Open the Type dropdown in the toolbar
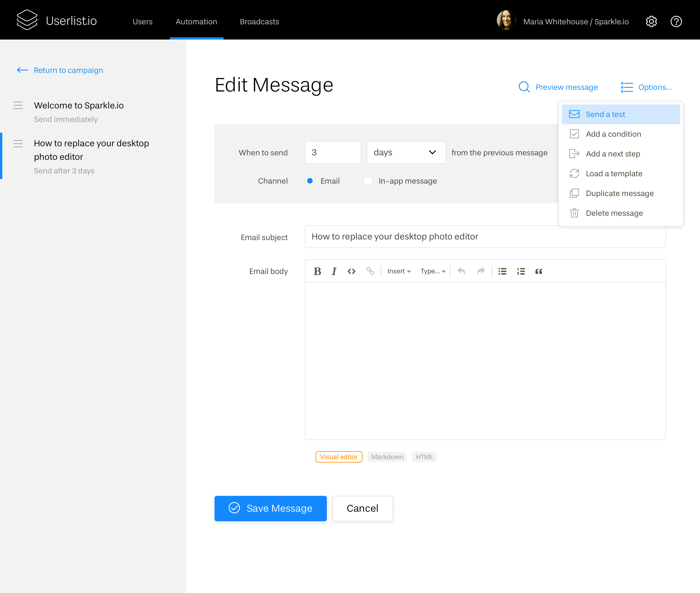Viewport: 700px width, 593px height. pyautogui.click(x=433, y=271)
